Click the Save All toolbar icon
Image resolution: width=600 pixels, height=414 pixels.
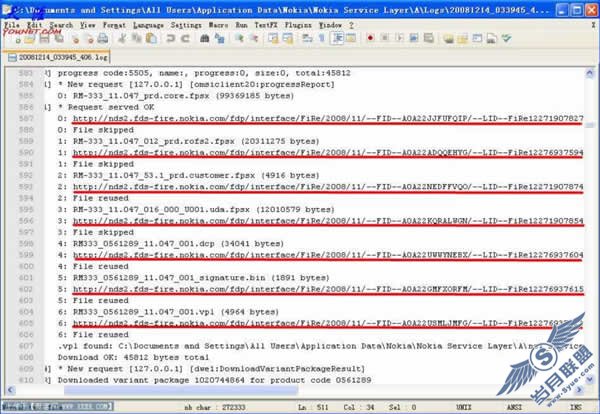pyautogui.click(x=59, y=39)
